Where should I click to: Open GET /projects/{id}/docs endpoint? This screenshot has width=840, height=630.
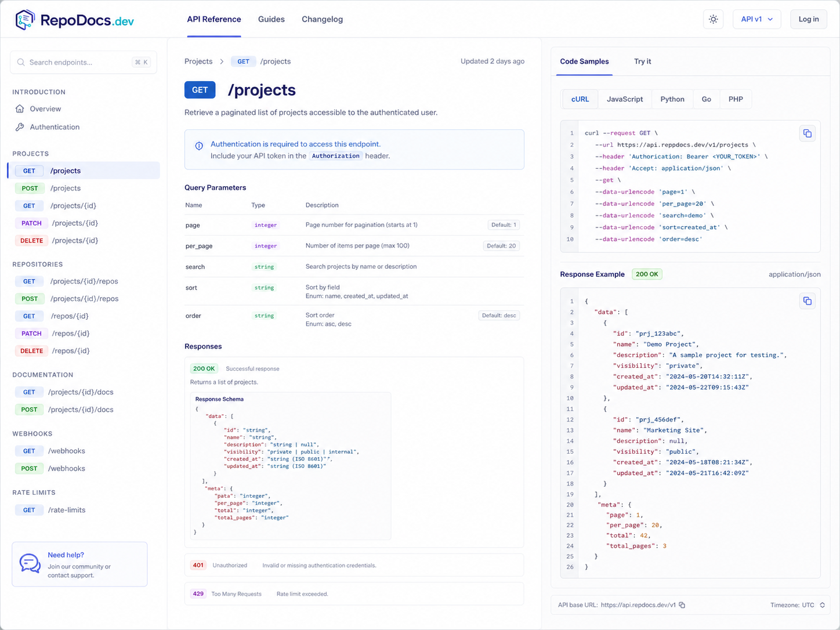tap(64, 392)
